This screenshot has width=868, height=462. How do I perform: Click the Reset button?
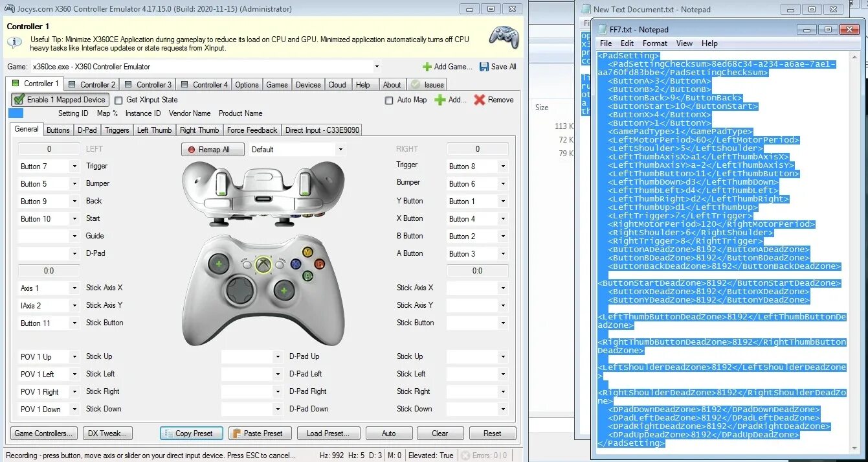click(493, 433)
